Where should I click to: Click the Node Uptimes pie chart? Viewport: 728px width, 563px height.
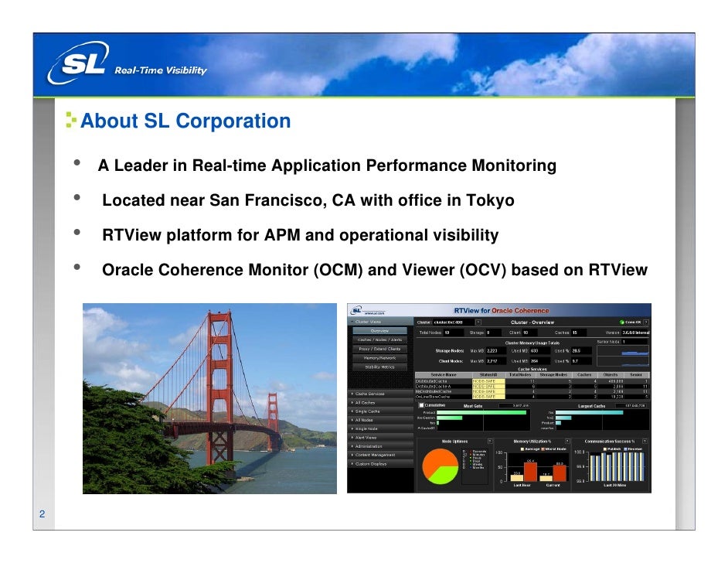point(441,466)
